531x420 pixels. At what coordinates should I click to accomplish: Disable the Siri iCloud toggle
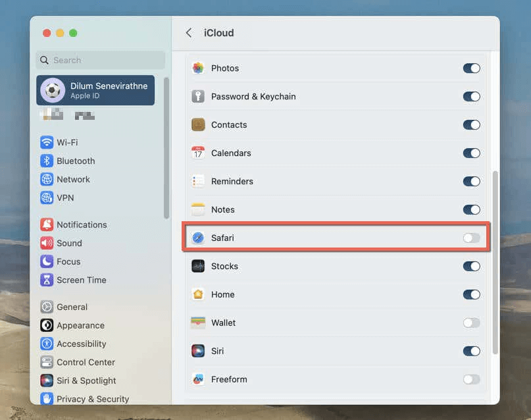tap(471, 351)
